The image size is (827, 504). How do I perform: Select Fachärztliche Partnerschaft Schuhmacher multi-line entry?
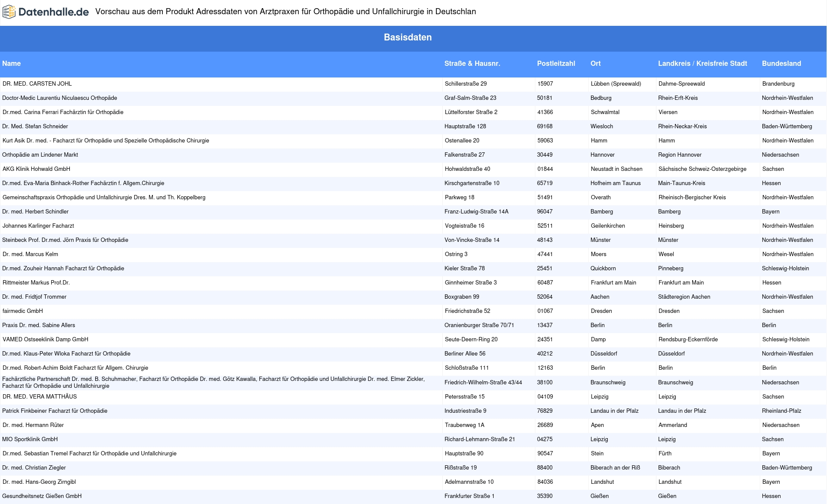tap(213, 383)
